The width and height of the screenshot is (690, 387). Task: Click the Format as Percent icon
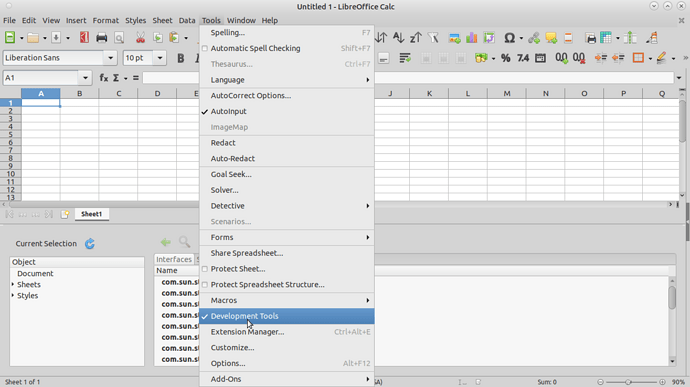tap(506, 58)
